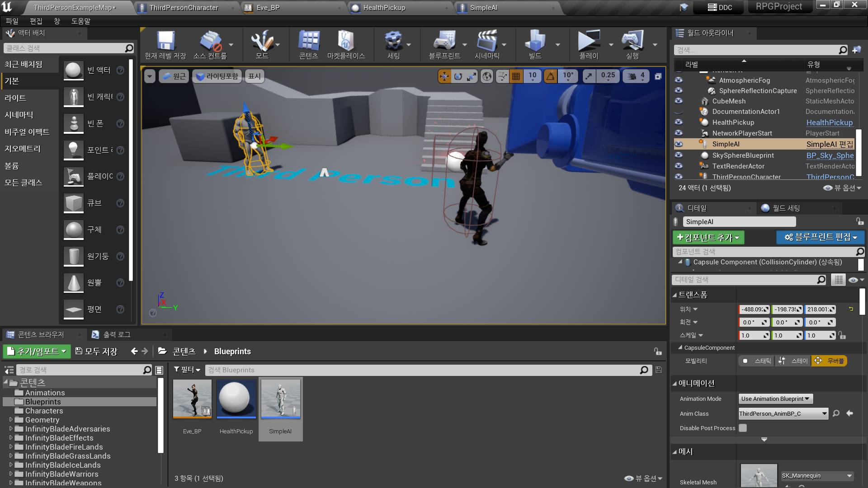Toggle grid snapping icon in viewport toolbar
Viewport: 868px width, 488px height.
(516, 76)
